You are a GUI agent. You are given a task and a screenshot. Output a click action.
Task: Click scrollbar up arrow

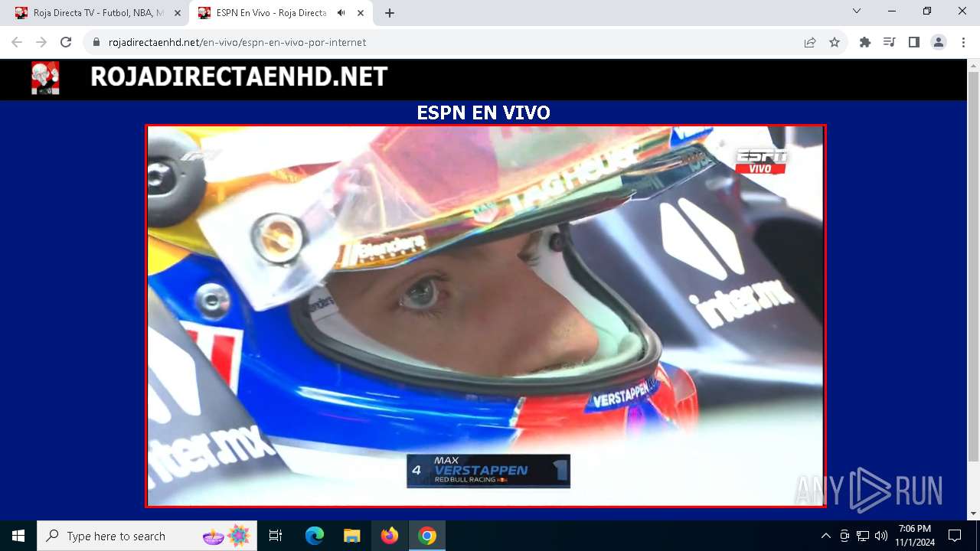point(973,65)
